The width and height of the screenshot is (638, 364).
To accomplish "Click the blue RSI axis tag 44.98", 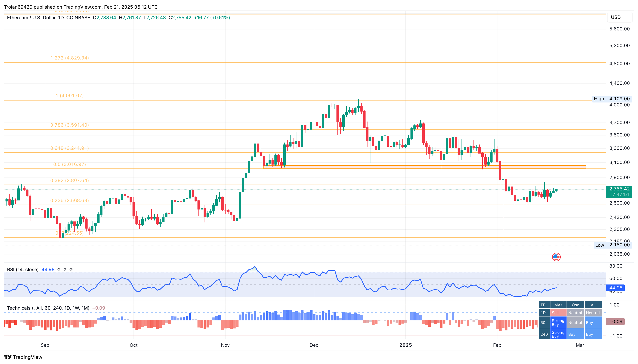I will pyautogui.click(x=615, y=288).
